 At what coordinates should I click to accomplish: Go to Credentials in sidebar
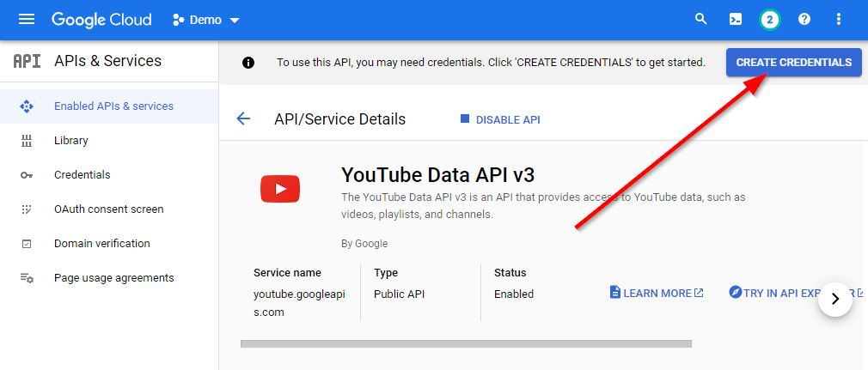[82, 175]
